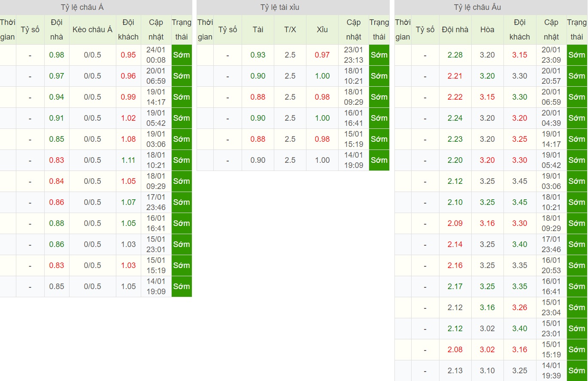The height and width of the screenshot is (381, 588).
Task: Click the 'T/X' column header
Action: tap(290, 30)
